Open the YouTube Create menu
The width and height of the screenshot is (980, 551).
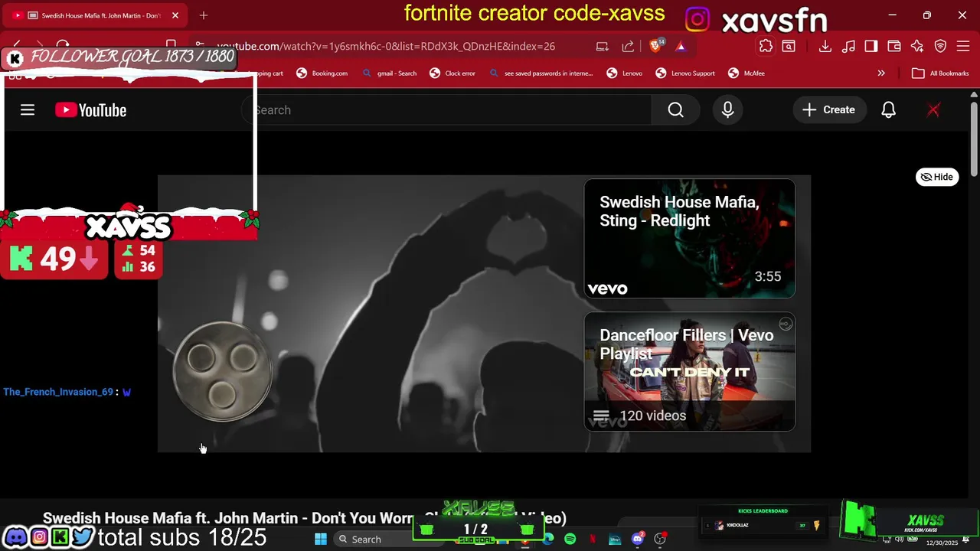pos(828,110)
